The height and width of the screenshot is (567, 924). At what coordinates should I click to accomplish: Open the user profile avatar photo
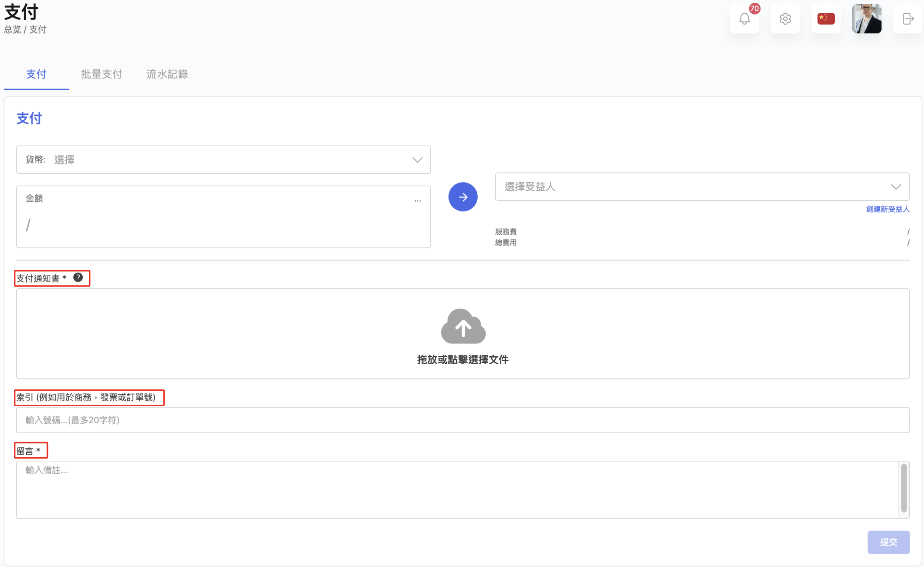point(866,19)
